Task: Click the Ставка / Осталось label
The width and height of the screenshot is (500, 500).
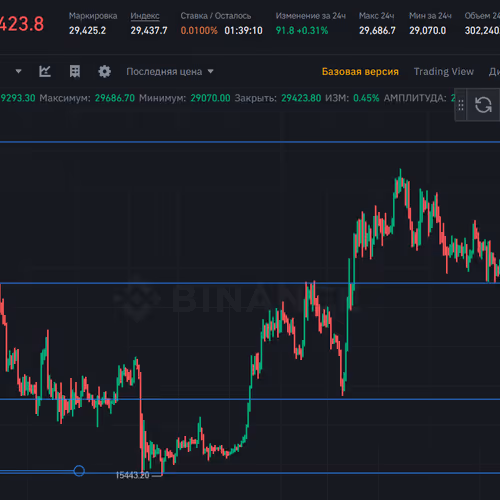Action: (x=216, y=16)
